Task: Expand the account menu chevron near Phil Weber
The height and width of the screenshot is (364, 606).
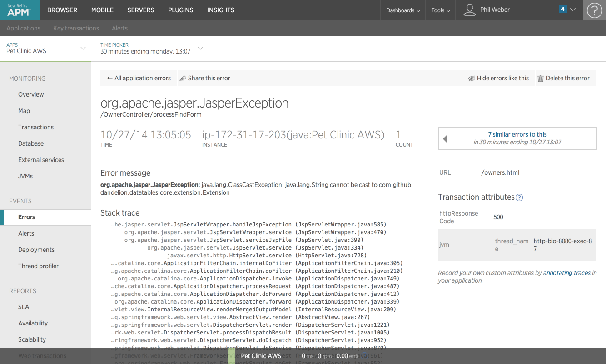Action: pos(573,9)
